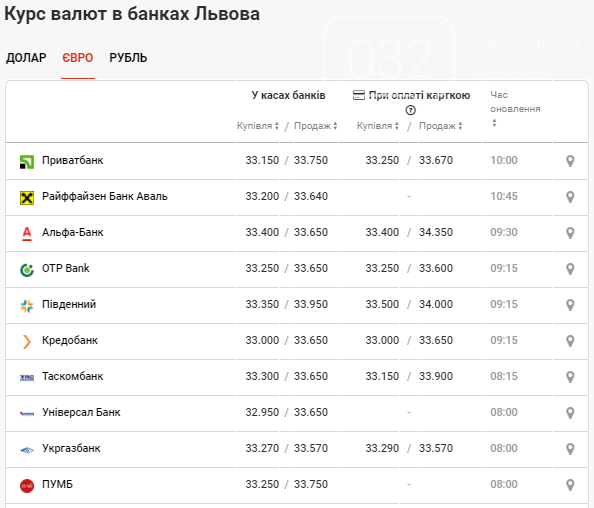Click Приватбанк cash buy rate 33.150

click(x=262, y=161)
